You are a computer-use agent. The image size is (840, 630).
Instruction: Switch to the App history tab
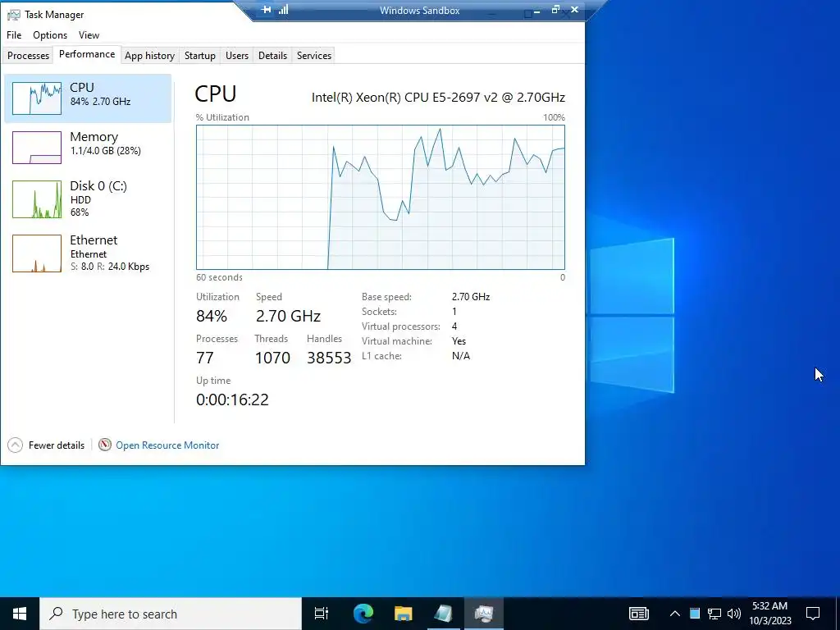[149, 56]
